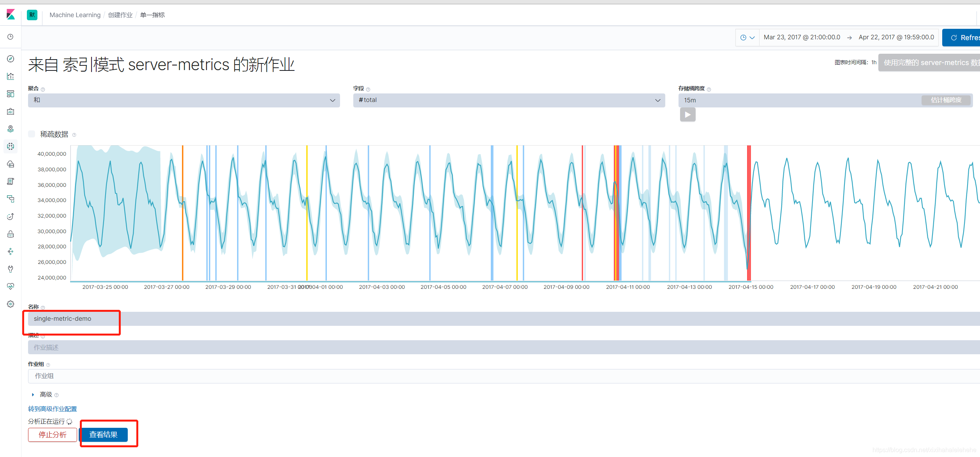Toggle the 稀疏数据 checkbox

pyautogui.click(x=32, y=134)
